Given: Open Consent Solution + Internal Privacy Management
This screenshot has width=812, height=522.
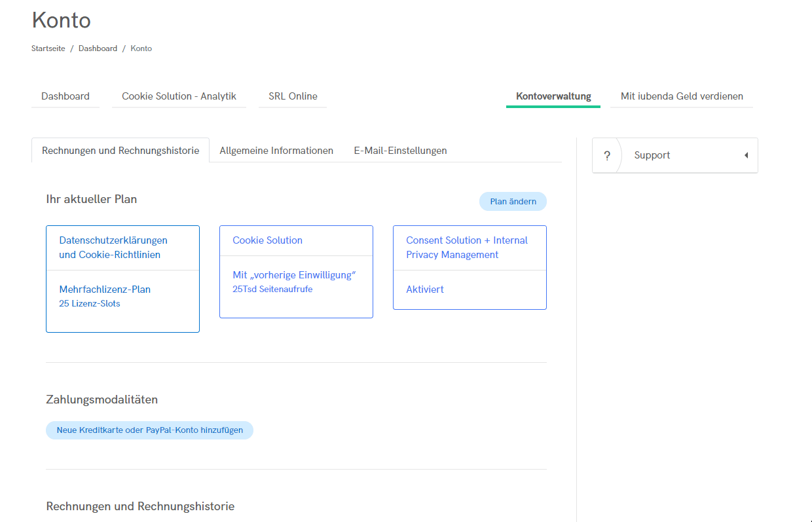Looking at the screenshot, I should (466, 248).
